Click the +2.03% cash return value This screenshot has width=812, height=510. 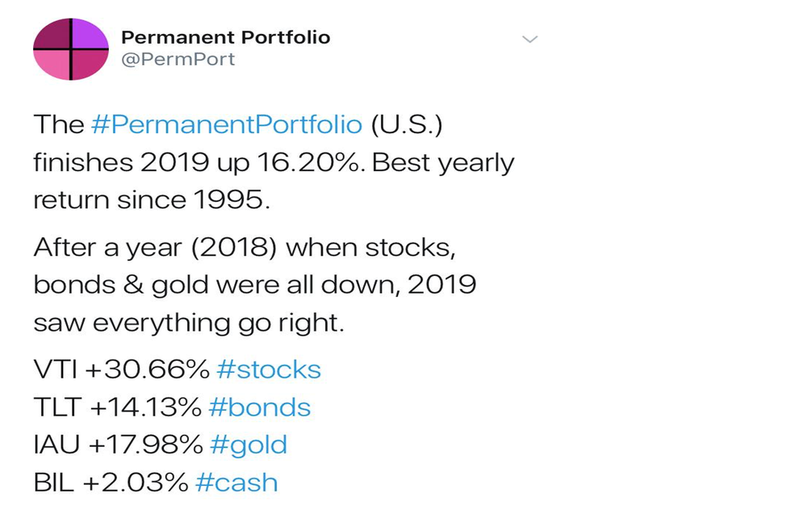click(136, 483)
